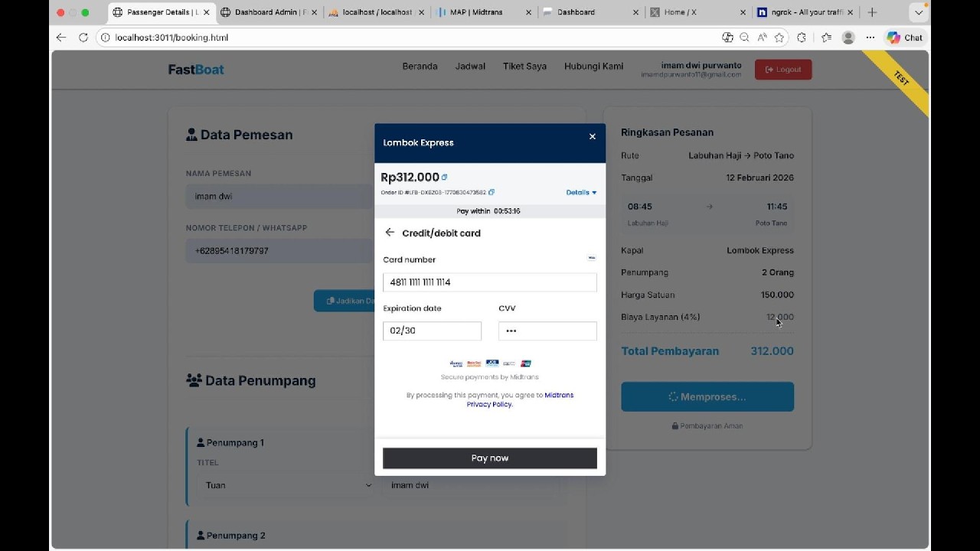Open the Jadwal menu
This screenshot has width=980, height=551.
coord(470,67)
